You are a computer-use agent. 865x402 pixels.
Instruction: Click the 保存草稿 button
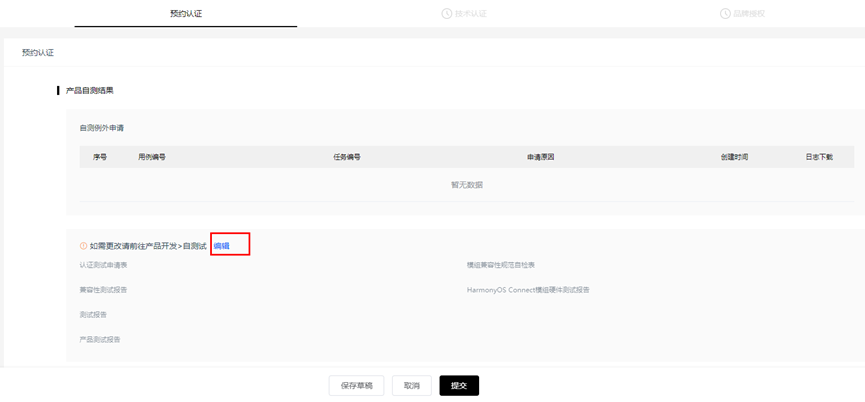coord(356,385)
